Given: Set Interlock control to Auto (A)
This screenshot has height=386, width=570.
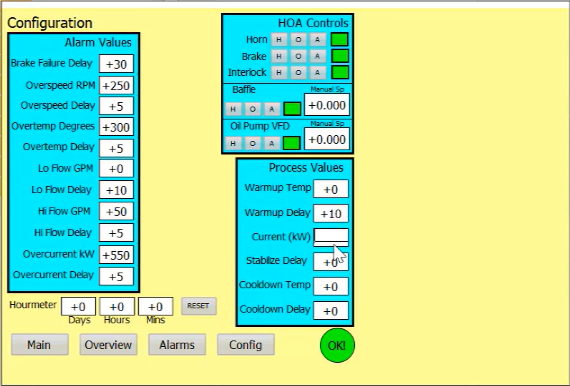Looking at the screenshot, I should point(317,73).
